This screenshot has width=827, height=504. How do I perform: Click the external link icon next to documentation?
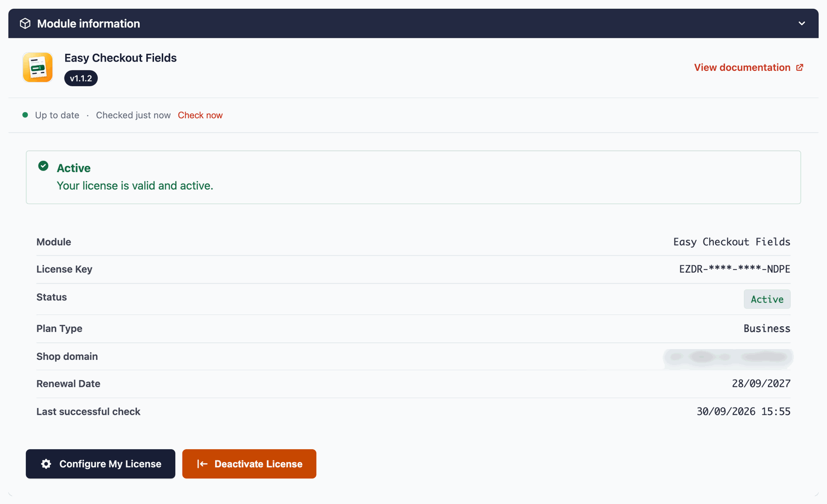click(800, 68)
